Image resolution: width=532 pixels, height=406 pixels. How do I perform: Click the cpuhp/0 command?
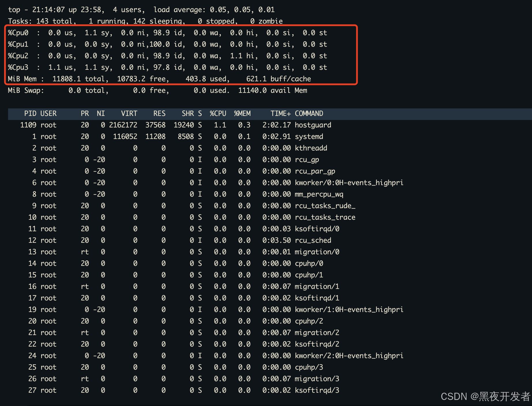click(x=309, y=264)
